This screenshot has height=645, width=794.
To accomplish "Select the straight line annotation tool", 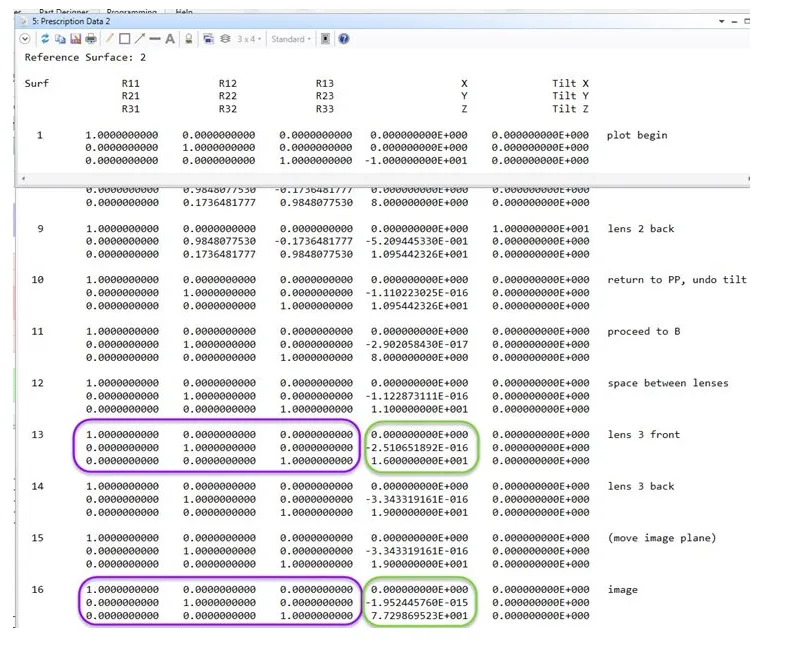I will [x=155, y=39].
